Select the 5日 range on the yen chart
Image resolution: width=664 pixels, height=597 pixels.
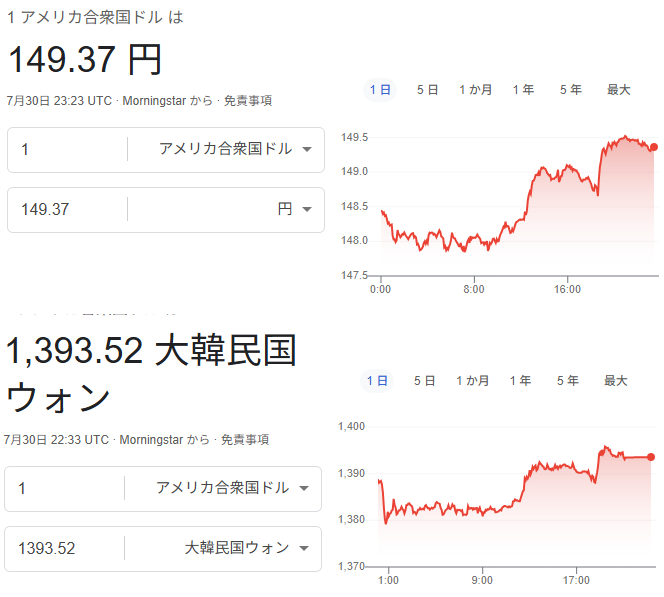coord(427,90)
